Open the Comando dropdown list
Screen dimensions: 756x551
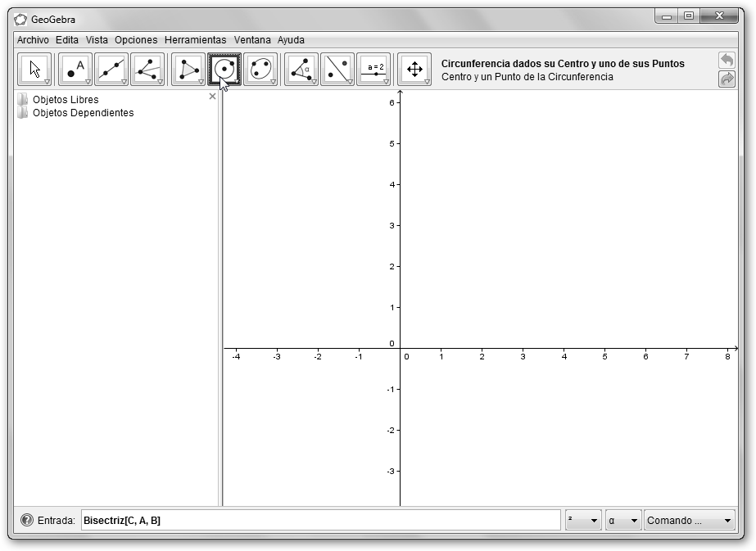tap(690, 521)
